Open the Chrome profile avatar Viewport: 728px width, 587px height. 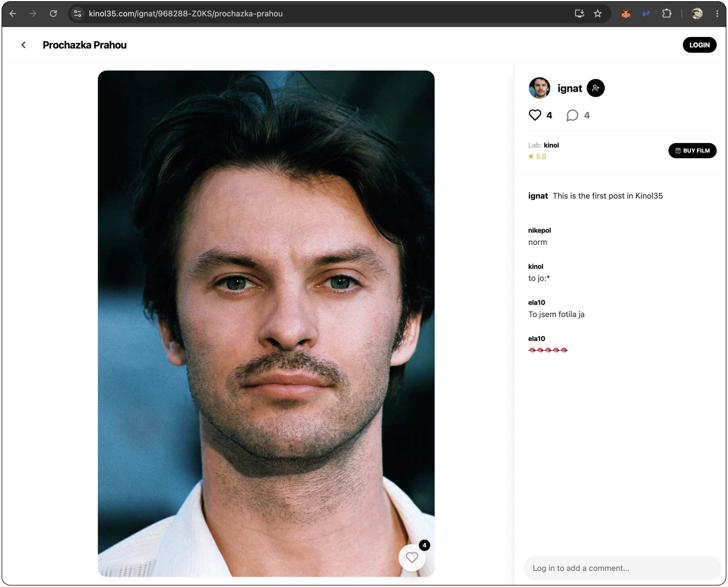[x=696, y=14]
